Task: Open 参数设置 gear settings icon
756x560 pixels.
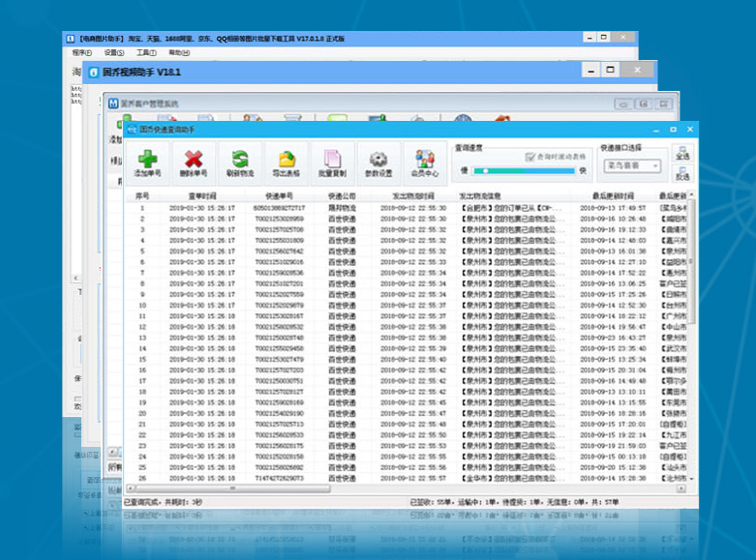Action: 378,163
